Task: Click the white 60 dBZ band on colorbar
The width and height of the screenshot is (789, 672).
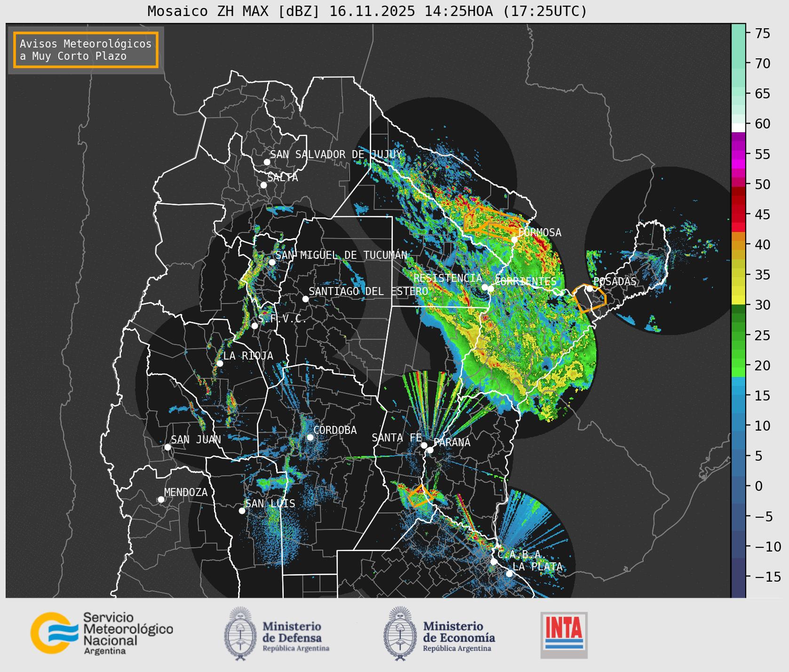Action: 738,128
